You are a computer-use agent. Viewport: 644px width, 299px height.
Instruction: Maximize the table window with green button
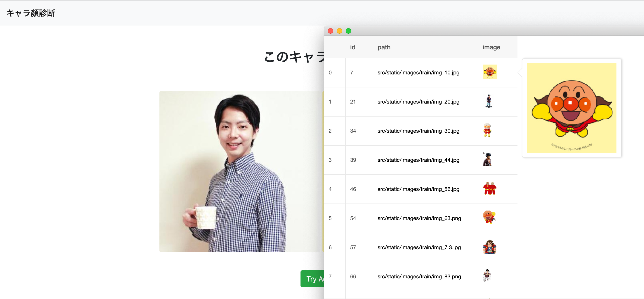coord(348,31)
